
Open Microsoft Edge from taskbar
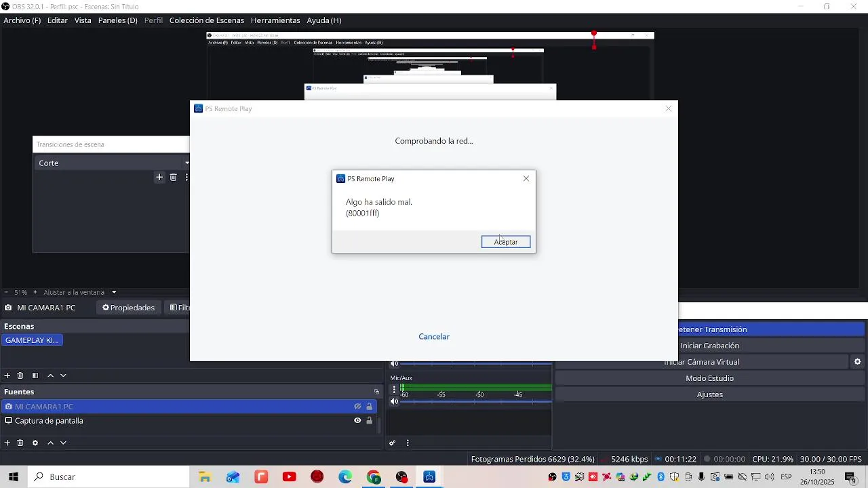pos(346,477)
